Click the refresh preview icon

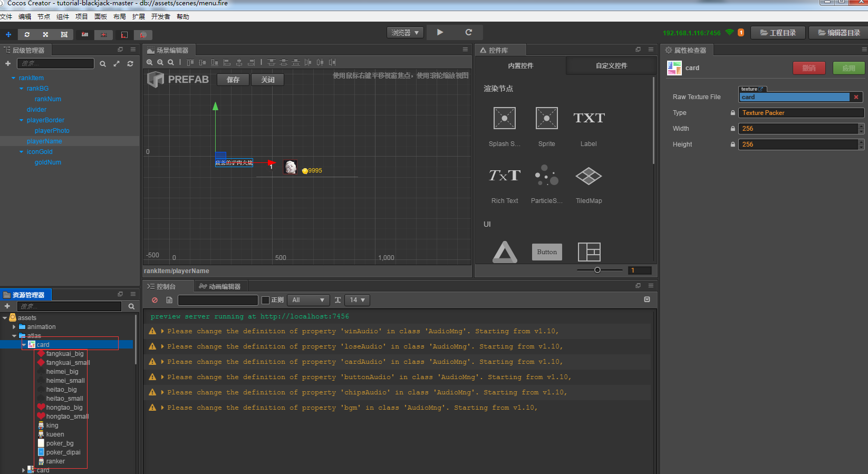[x=468, y=32]
